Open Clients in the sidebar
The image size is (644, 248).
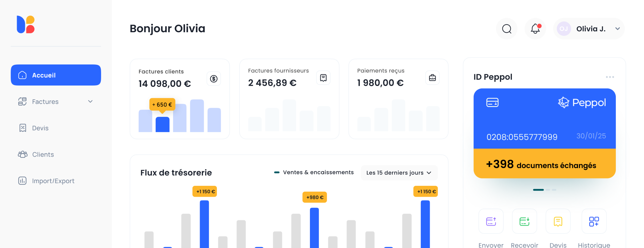pos(43,154)
